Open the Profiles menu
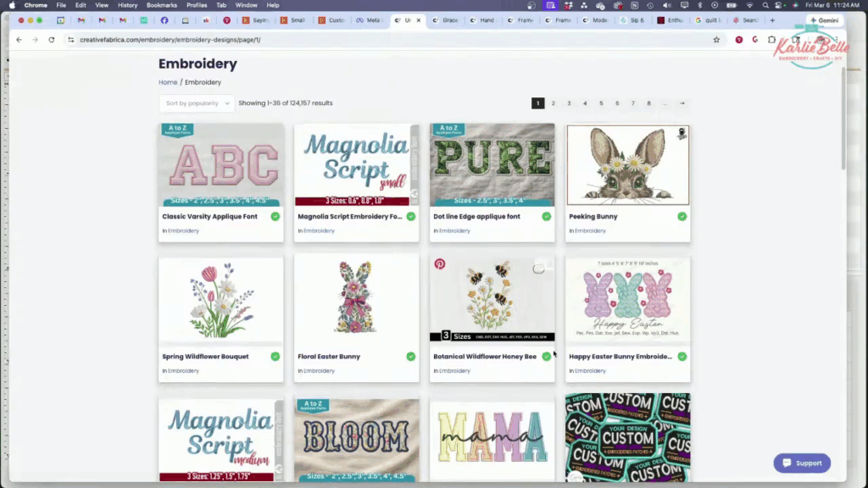The height and width of the screenshot is (488, 868). [x=197, y=5]
